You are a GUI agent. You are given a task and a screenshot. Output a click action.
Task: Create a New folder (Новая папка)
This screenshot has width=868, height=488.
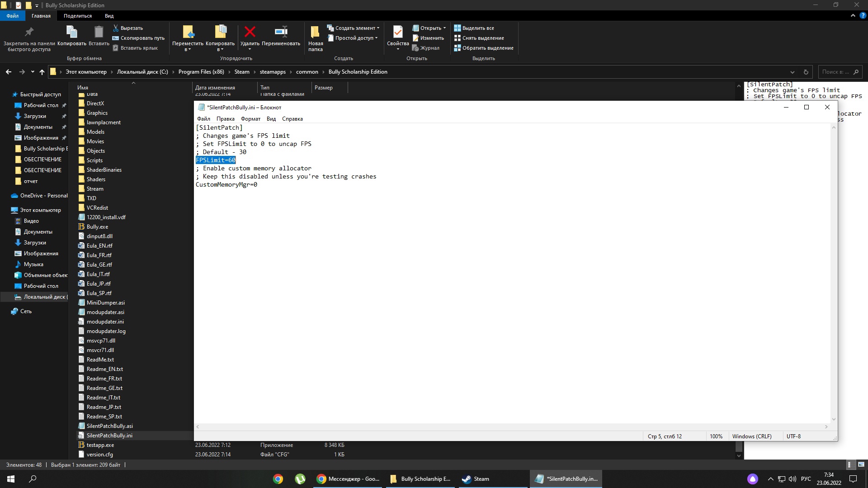(316, 38)
